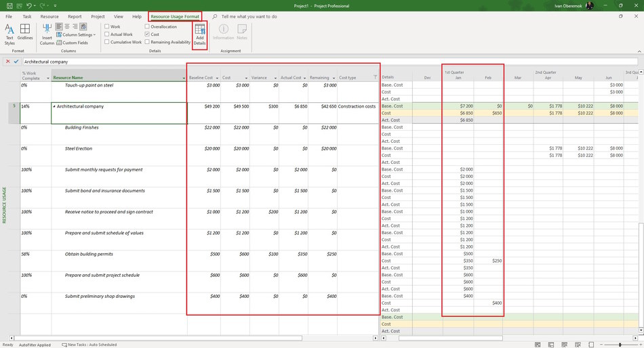
Task: Enable the Cumulative Work checkbox
Action: [107, 42]
